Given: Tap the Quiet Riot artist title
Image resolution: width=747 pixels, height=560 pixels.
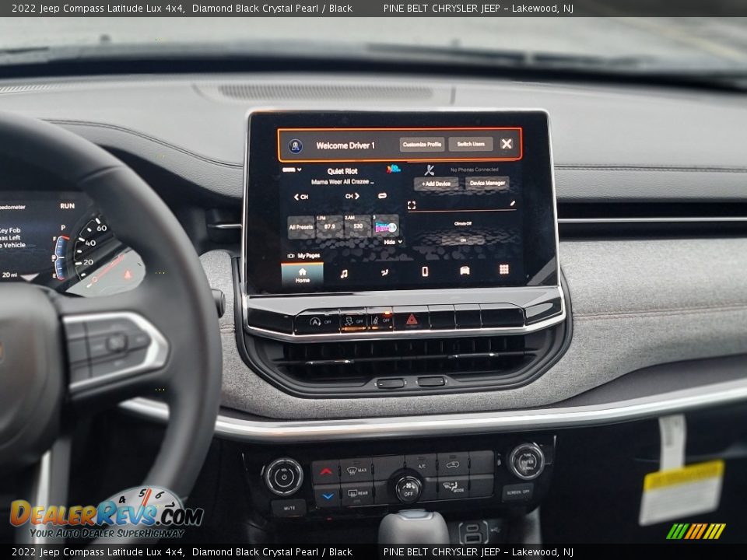Looking at the screenshot, I should pyautogui.click(x=342, y=171).
